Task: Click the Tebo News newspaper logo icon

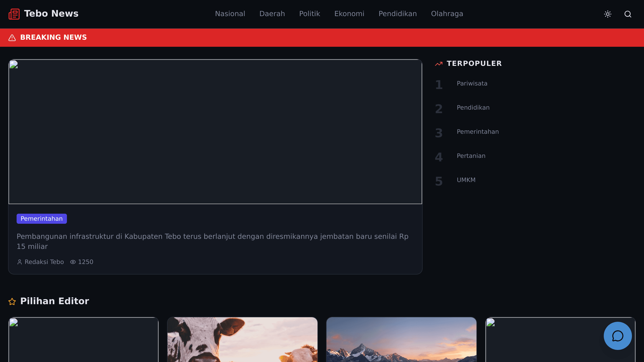Action: coord(14,14)
